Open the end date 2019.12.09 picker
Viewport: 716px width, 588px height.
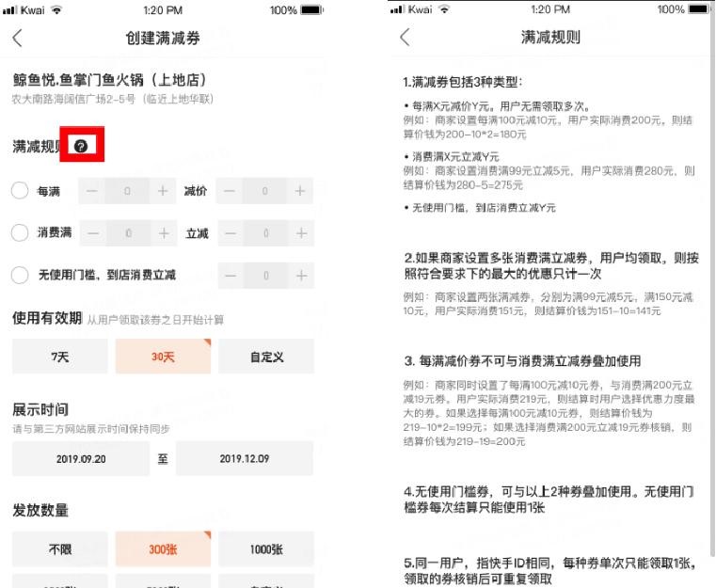pos(245,459)
